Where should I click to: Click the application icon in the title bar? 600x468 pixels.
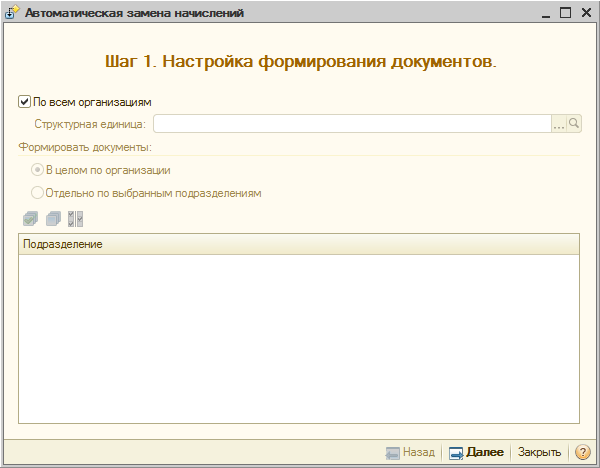pyautogui.click(x=12, y=13)
